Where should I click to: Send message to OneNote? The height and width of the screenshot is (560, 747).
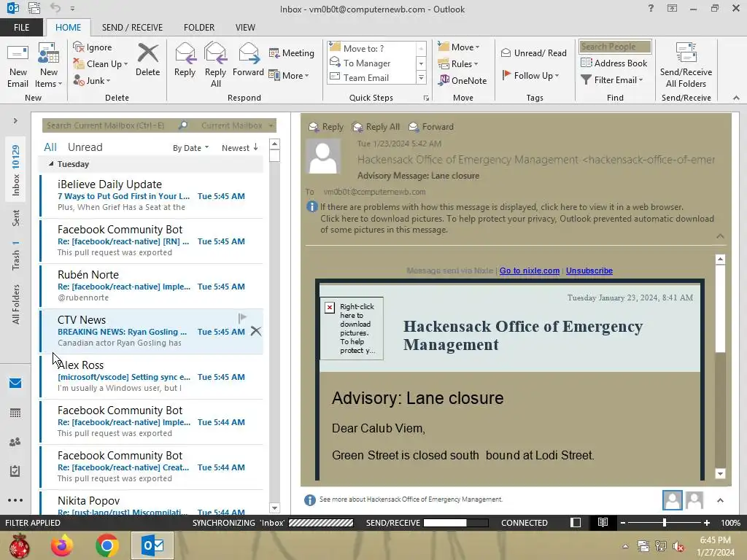click(x=462, y=80)
